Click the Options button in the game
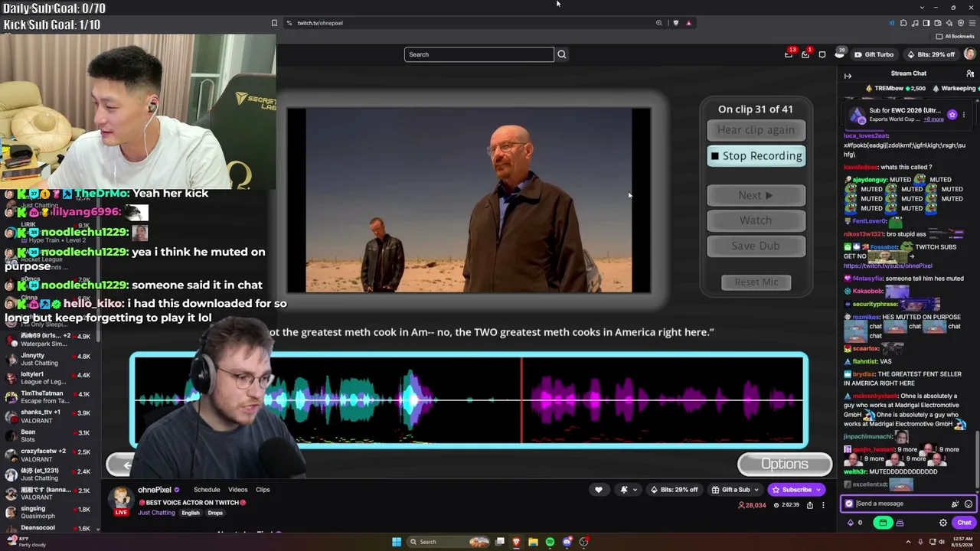 tap(785, 464)
